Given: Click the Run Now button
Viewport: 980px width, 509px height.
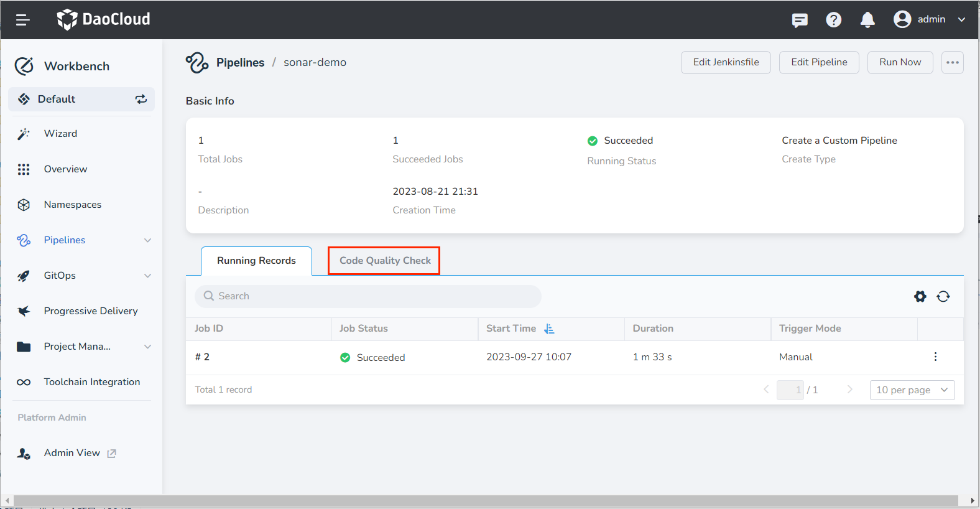Looking at the screenshot, I should (x=900, y=62).
